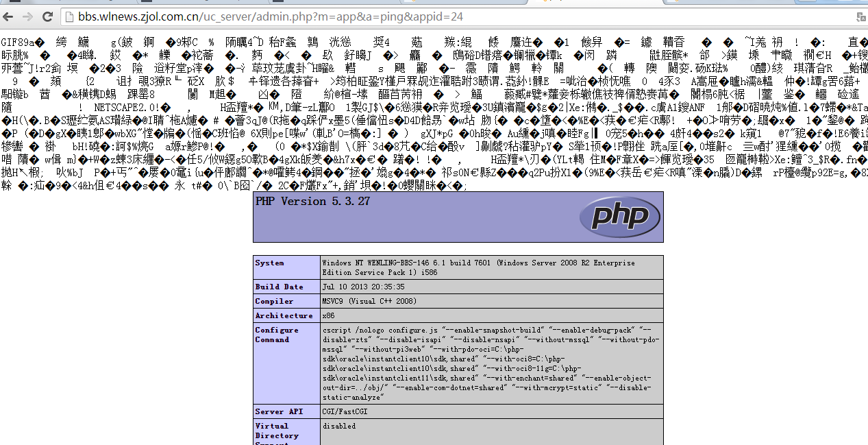Image resolution: width=868 pixels, height=445 pixels.
Task: Click the 'MSVC9 (Visual C++ 2008)' value
Action: tap(369, 301)
